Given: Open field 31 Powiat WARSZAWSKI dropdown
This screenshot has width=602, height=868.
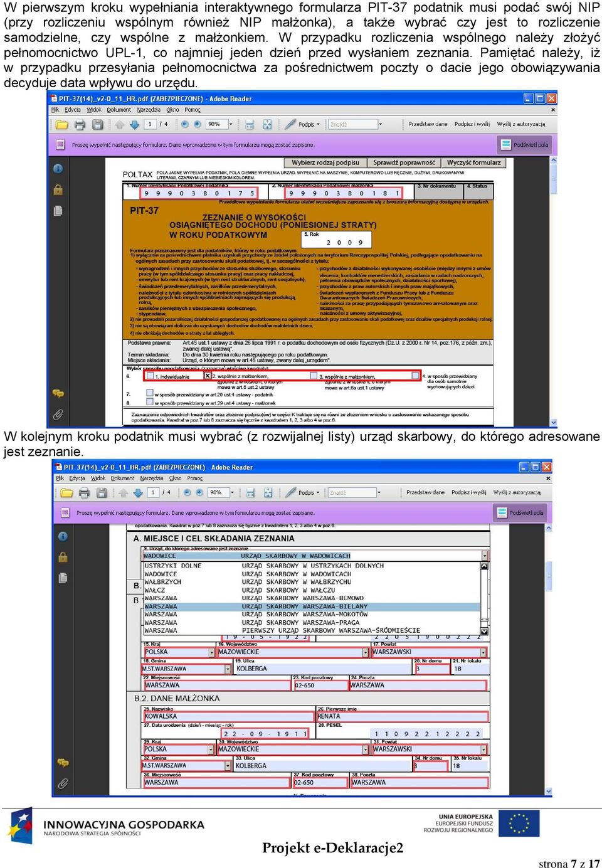Looking at the screenshot, I should (x=483, y=749).
